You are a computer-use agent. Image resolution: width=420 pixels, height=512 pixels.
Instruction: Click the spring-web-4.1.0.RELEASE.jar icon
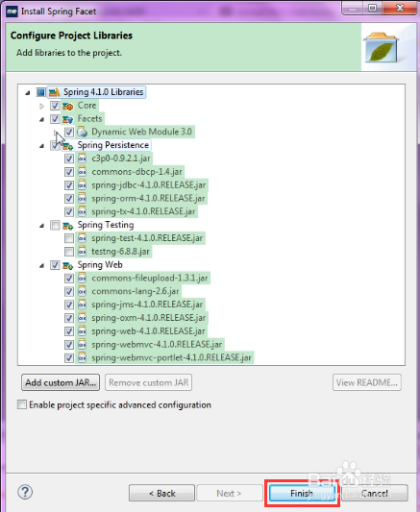(x=82, y=331)
